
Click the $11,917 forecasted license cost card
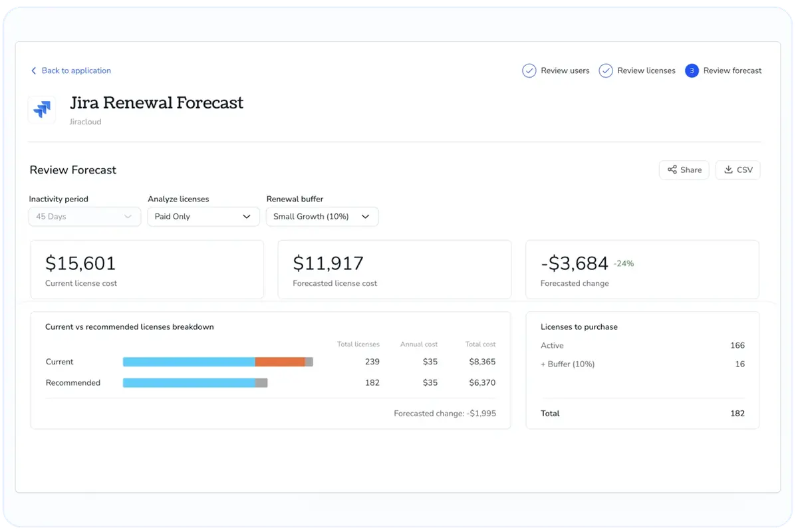(x=394, y=269)
